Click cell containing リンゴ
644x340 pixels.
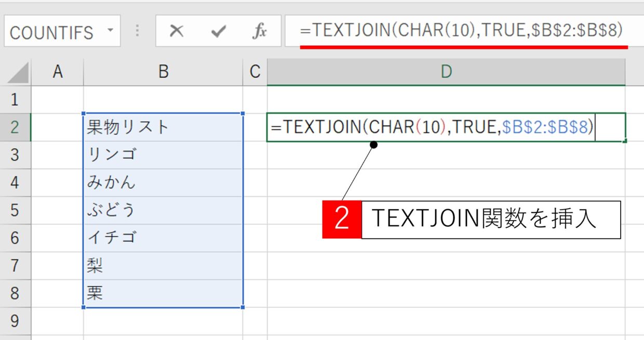coord(163,155)
